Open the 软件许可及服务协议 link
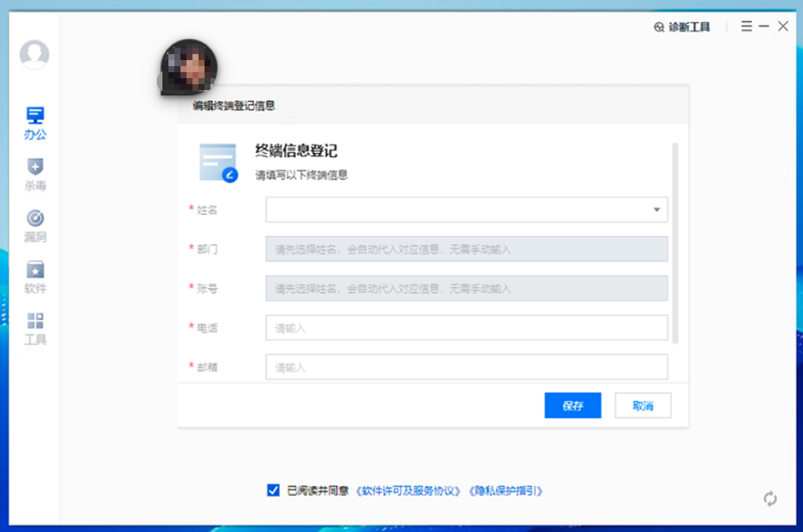Screen dimensions: 803x532 click(x=408, y=491)
